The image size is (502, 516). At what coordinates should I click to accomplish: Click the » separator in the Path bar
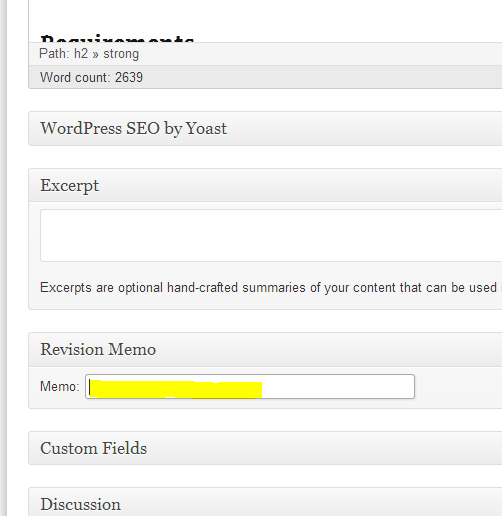coord(96,54)
